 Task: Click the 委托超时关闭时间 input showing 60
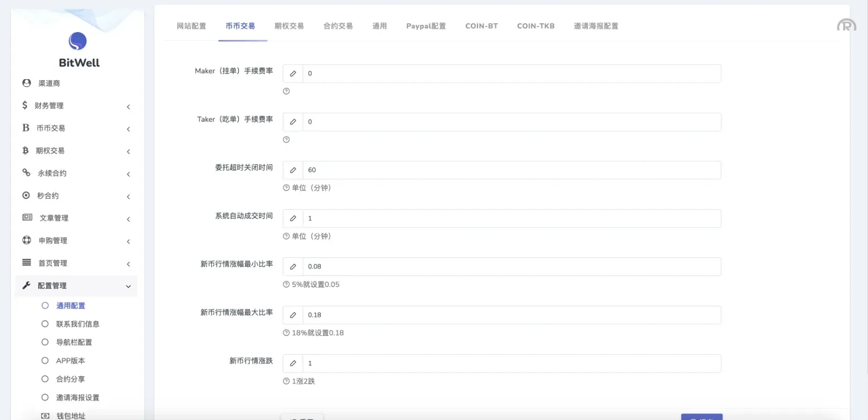[512, 170]
